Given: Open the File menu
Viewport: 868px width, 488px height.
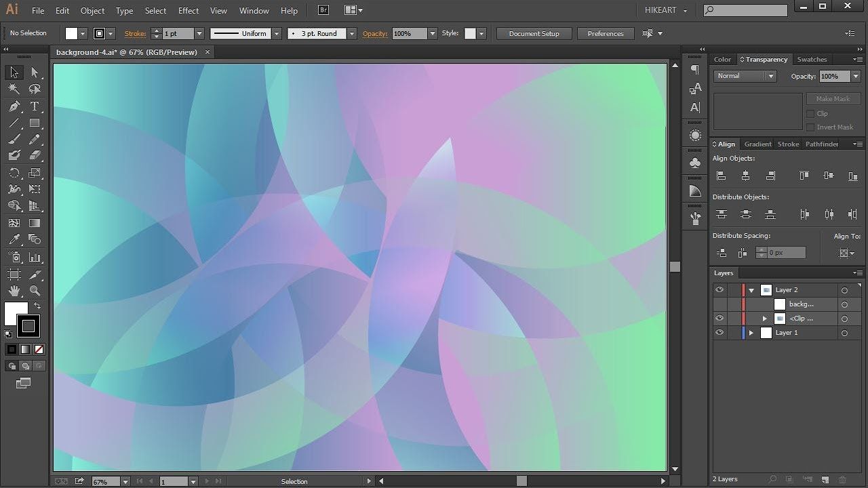Looking at the screenshot, I should click(38, 11).
